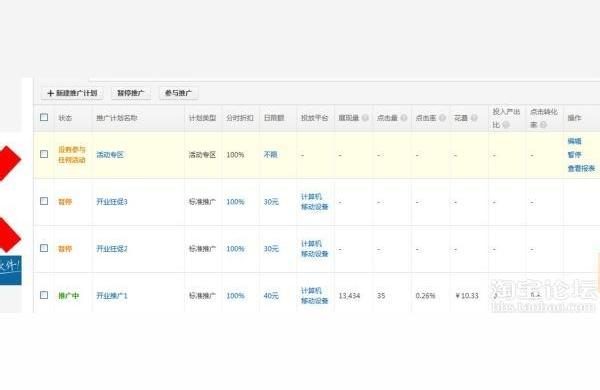600x390 pixels.
Task: Click 查看报表 in the 活动专区 row
Action: [581, 168]
